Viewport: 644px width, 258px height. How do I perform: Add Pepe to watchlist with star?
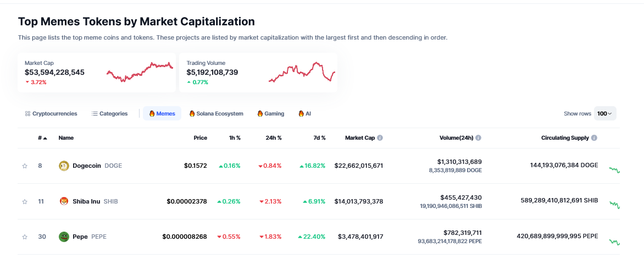pos(24,237)
